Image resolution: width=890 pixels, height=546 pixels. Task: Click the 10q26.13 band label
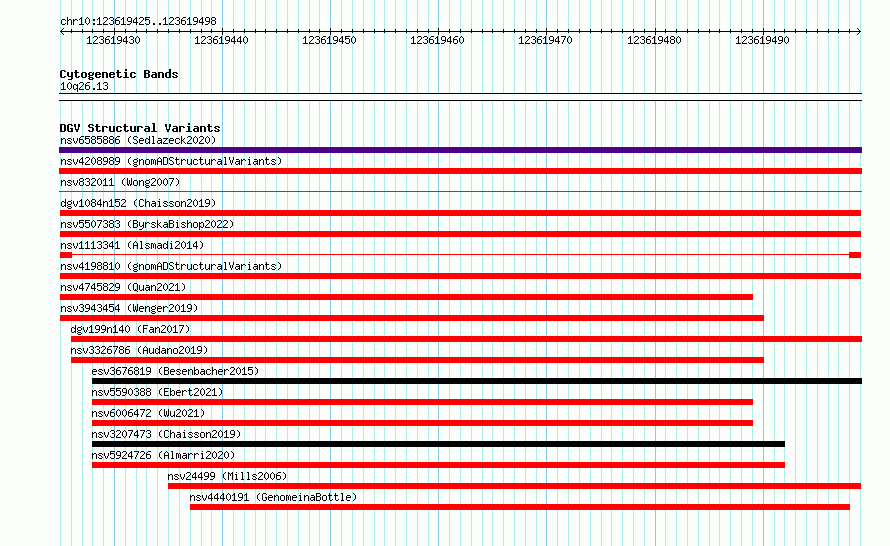(x=84, y=86)
